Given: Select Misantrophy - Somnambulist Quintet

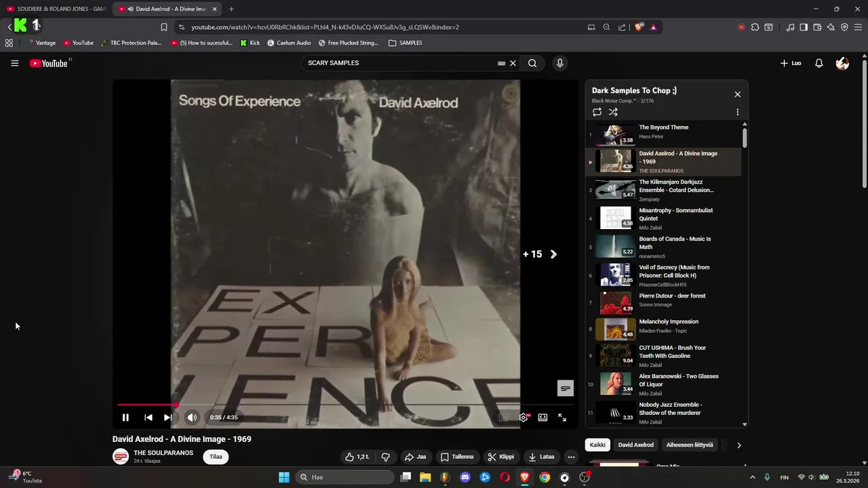Looking at the screenshot, I should (x=663, y=218).
